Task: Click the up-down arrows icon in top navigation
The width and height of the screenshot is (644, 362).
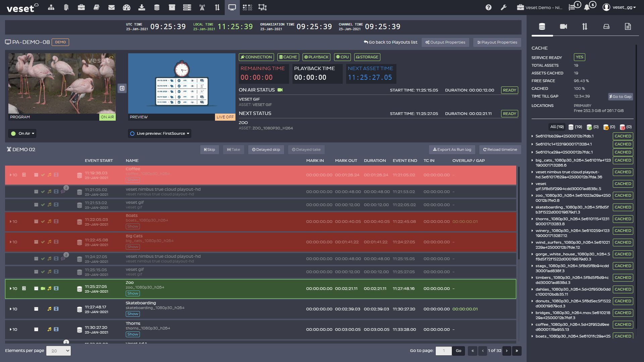Action: coord(217,7)
